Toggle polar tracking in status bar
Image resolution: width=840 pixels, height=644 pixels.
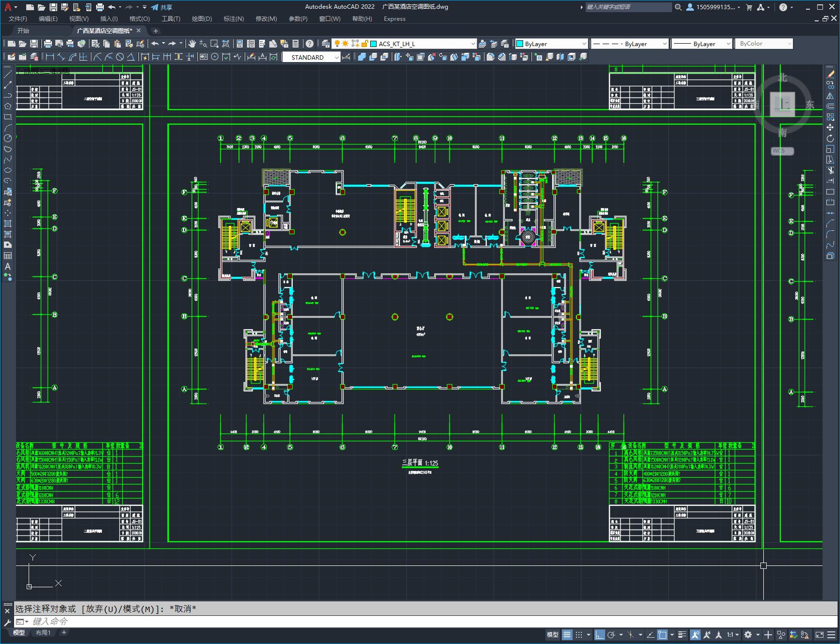pyautogui.click(x=611, y=634)
